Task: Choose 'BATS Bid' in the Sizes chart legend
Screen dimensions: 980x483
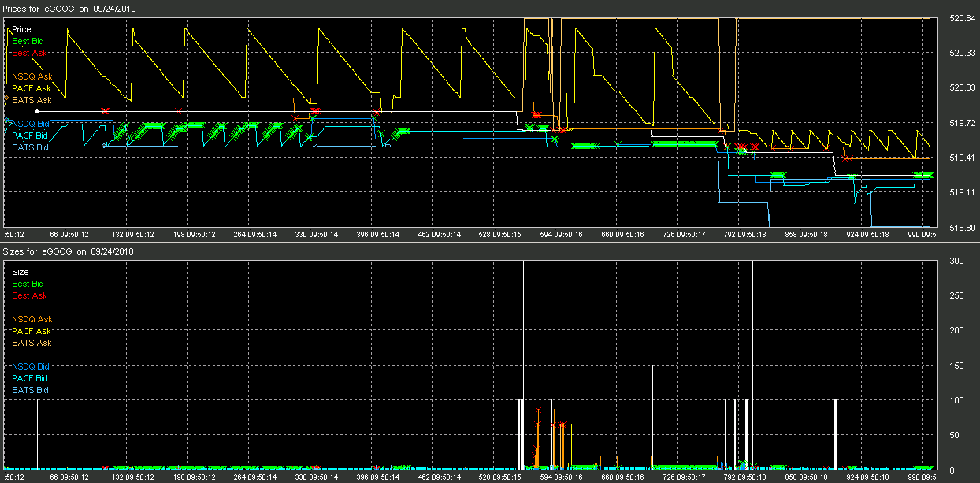Action: 30,390
